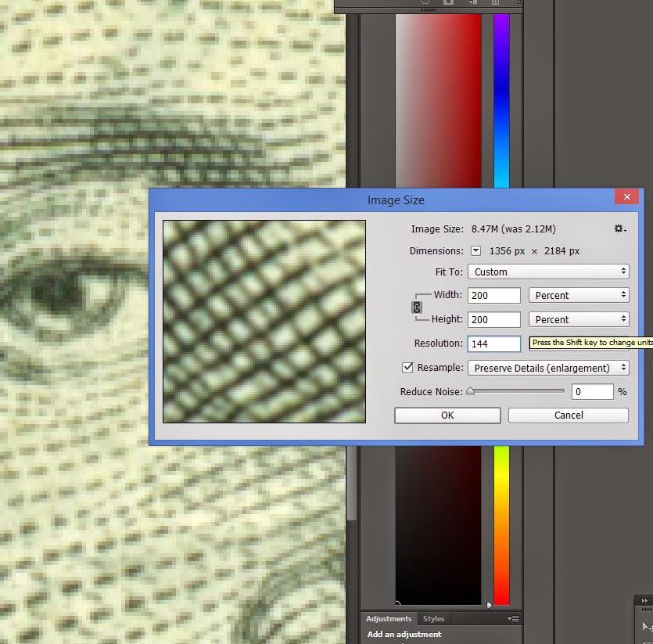Image resolution: width=653 pixels, height=644 pixels.
Task: Uncheck the Resample checkbox
Action: coord(407,367)
